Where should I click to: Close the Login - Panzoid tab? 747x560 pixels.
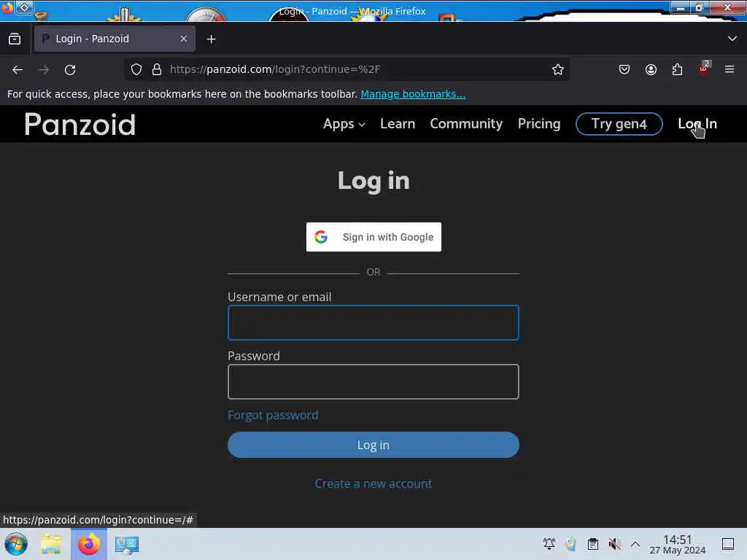pyautogui.click(x=184, y=39)
